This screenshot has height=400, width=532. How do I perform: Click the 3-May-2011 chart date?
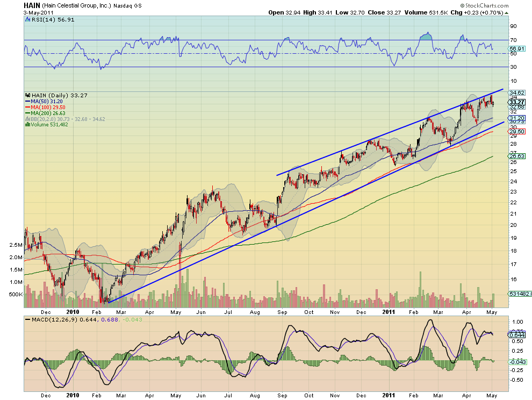point(37,12)
